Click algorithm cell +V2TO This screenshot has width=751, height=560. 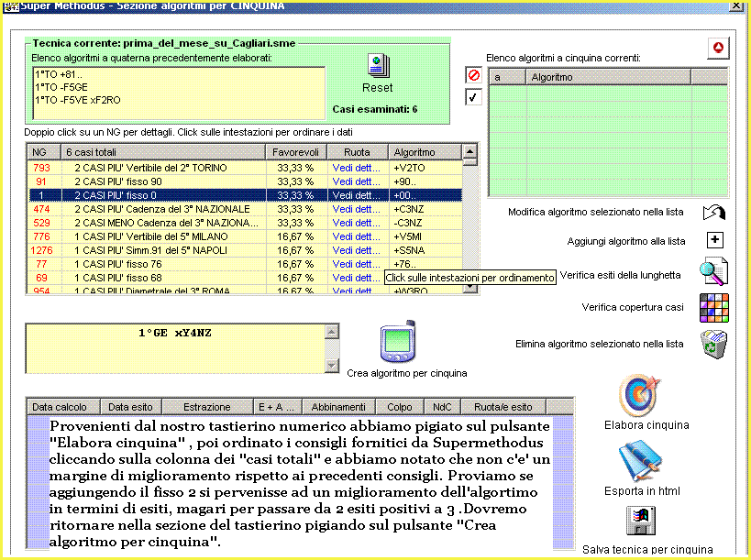coord(409,168)
